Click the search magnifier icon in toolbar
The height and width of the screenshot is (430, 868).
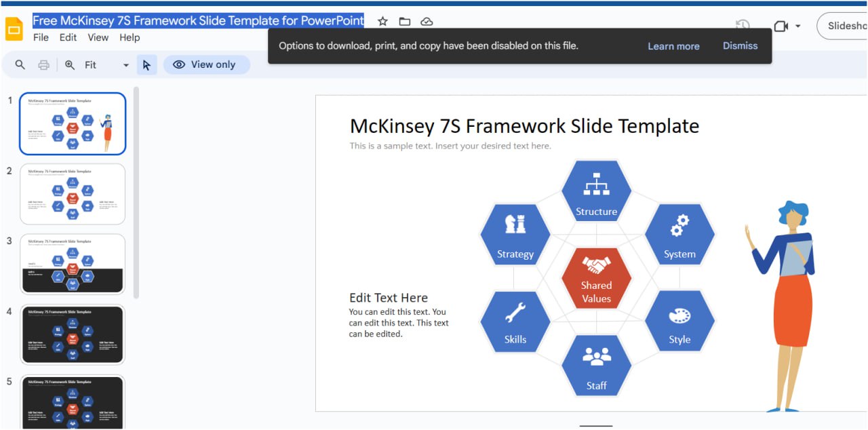(x=20, y=64)
